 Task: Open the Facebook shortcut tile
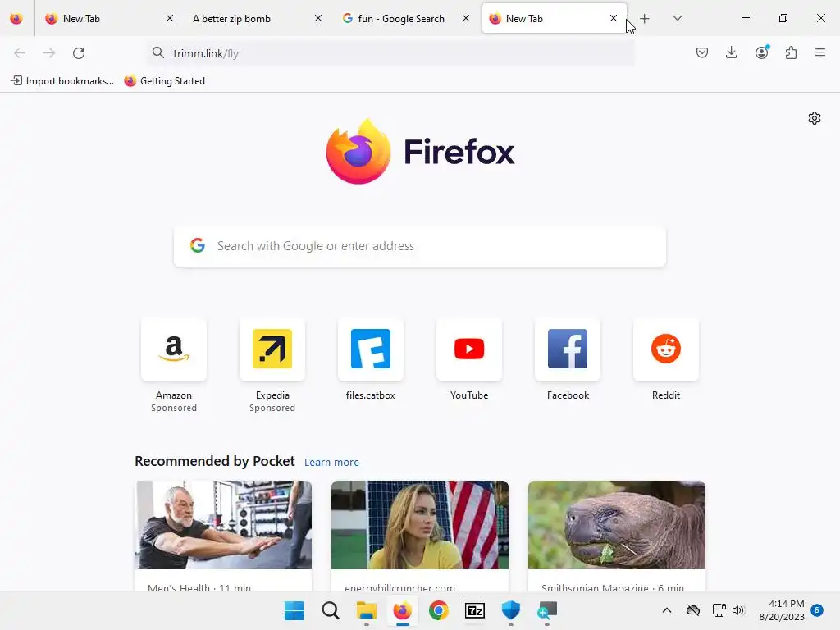tap(568, 349)
